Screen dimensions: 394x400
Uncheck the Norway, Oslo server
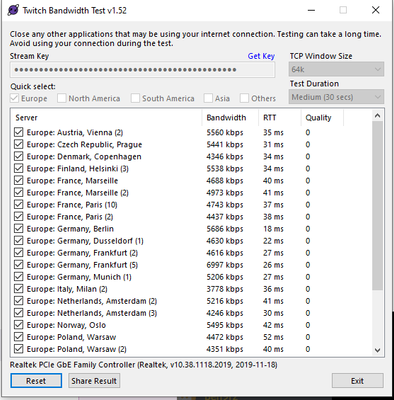click(19, 325)
